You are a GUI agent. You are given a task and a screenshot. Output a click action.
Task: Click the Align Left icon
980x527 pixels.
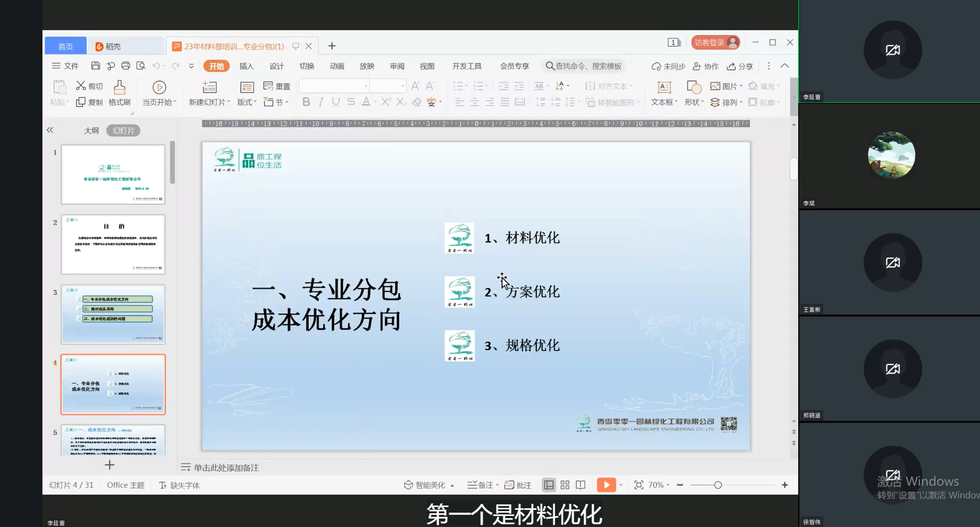pos(460,102)
